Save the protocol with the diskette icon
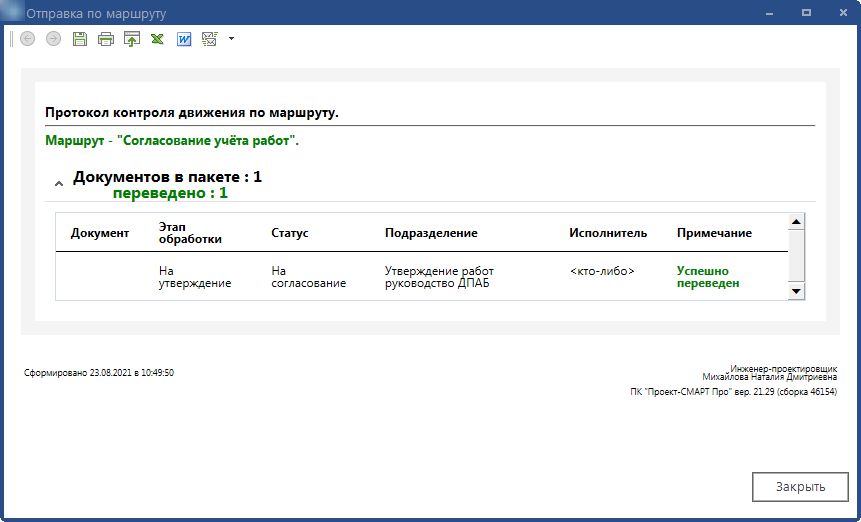The width and height of the screenshot is (861, 522). [80, 39]
